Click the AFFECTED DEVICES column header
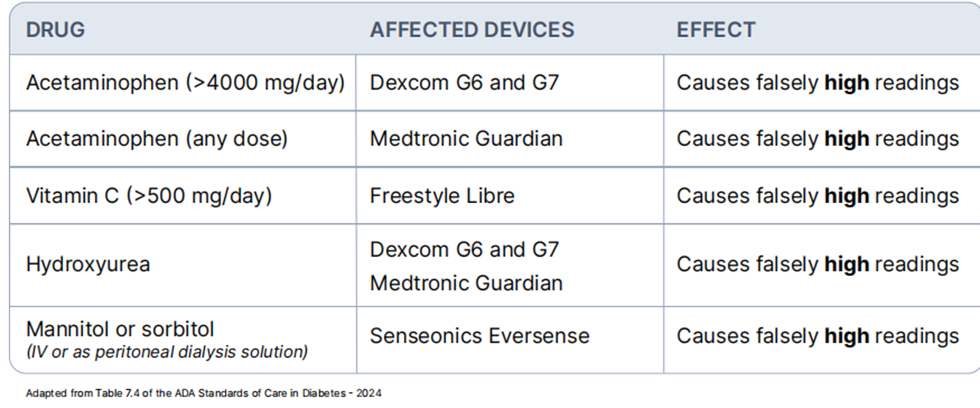Viewport: 980px width, 408px height. click(472, 30)
